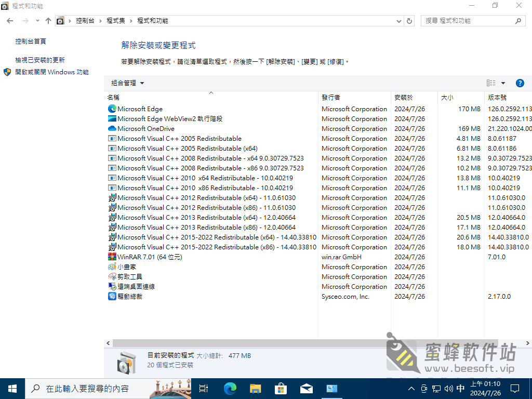Launch Microsoft Edge from the taskbar
Viewport: 532px width, 399px height.
[x=230, y=389]
